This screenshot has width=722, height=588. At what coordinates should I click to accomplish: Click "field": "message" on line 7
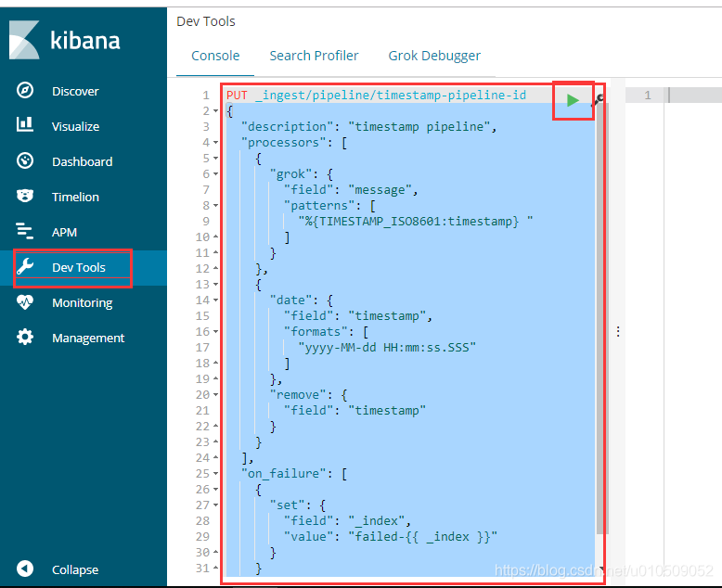(351, 189)
